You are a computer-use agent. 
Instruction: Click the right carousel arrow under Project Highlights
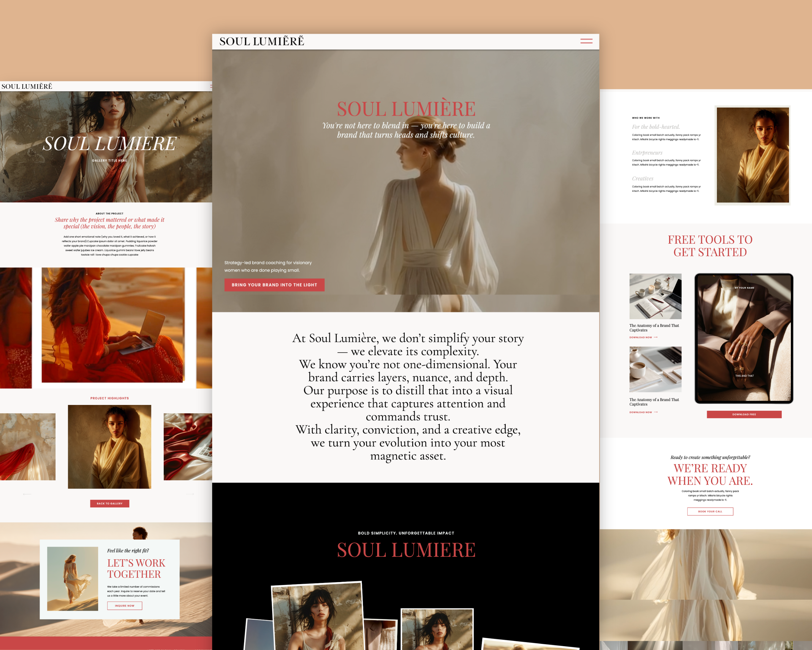[x=190, y=494]
